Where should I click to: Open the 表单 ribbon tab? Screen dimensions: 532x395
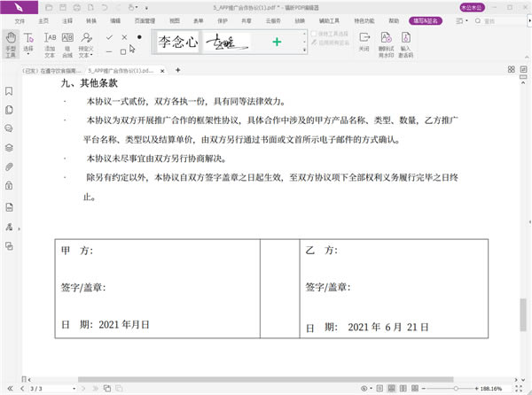pos(198,21)
